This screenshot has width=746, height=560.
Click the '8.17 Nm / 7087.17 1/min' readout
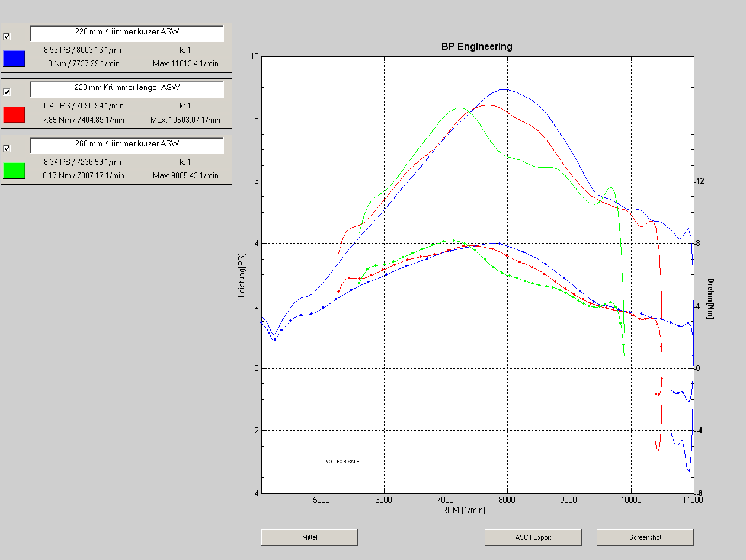[83, 176]
